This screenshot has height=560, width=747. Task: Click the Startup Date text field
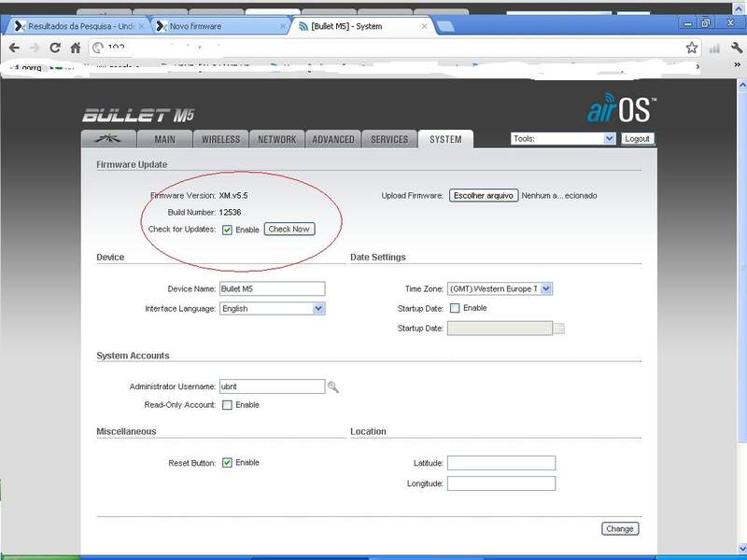(500, 329)
